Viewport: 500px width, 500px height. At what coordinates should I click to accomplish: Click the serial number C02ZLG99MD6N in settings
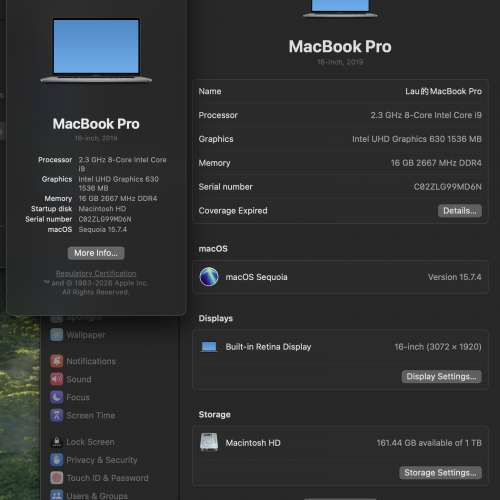pyautogui.click(x=448, y=187)
